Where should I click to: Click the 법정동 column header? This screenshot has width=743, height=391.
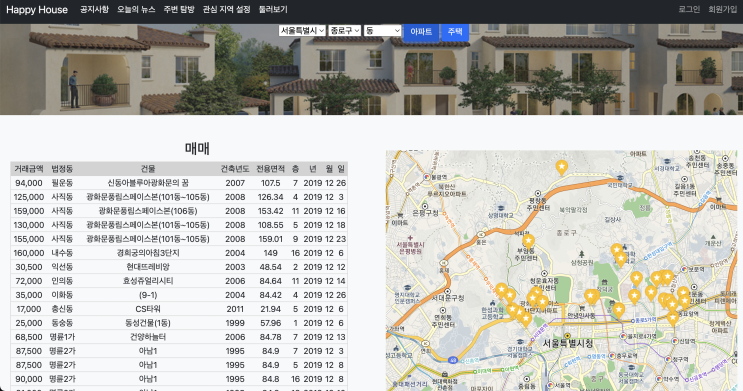click(62, 169)
